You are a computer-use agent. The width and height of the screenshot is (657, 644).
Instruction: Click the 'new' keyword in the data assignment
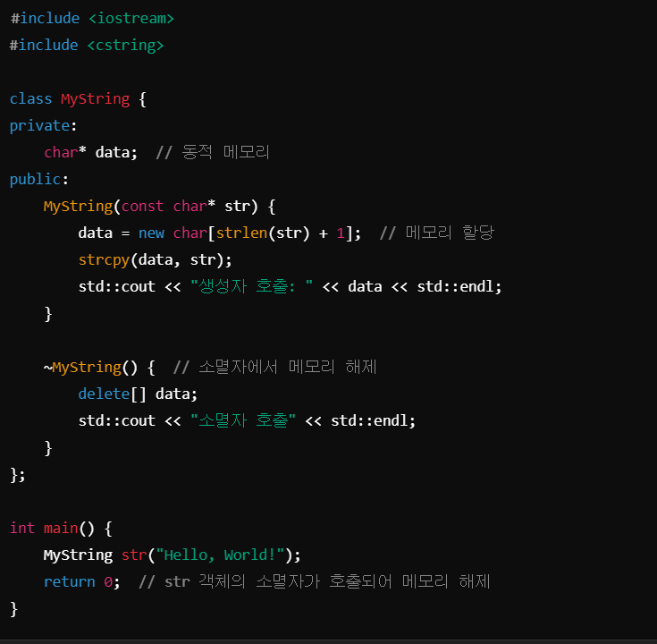[x=151, y=233]
